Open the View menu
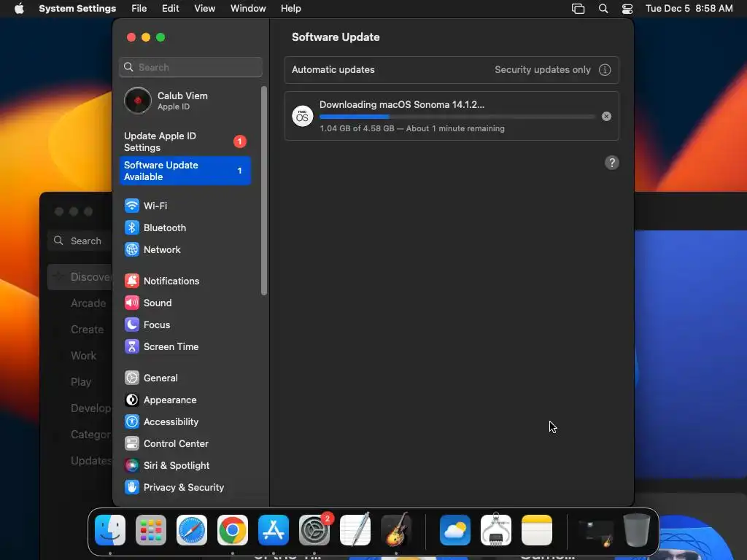747x560 pixels. [x=205, y=9]
